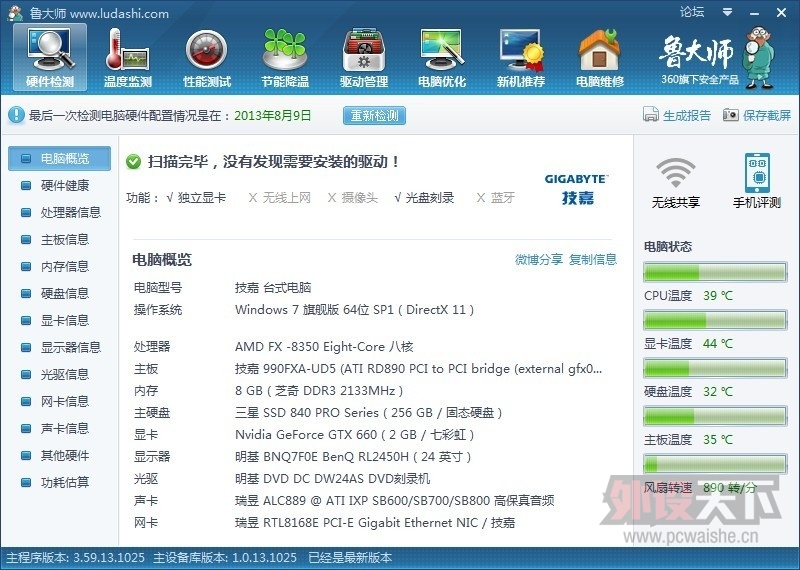Click the GIGABYTE 技嘉 brand logo
800x570 pixels.
point(577,189)
